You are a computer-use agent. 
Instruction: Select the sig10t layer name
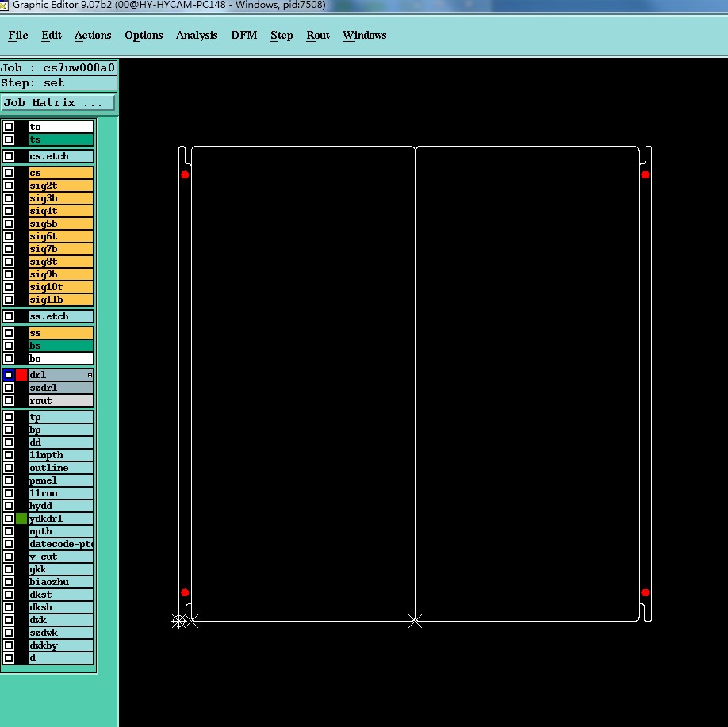(61, 287)
